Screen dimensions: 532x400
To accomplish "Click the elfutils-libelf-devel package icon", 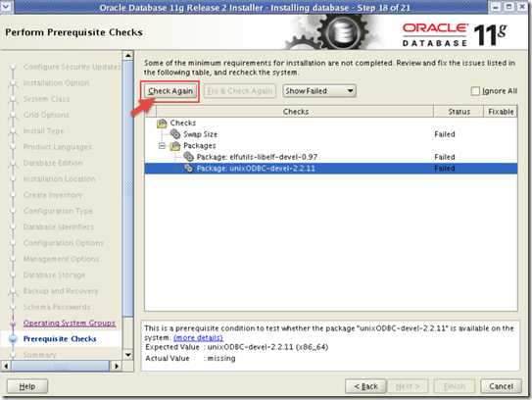I will tap(188, 157).
